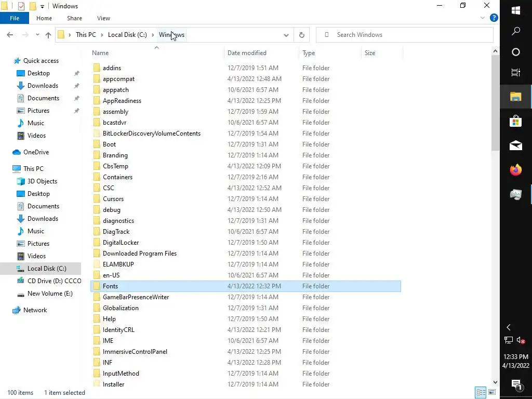Select the IdentityCRL folder
The width and height of the screenshot is (532, 399).
[x=118, y=330]
